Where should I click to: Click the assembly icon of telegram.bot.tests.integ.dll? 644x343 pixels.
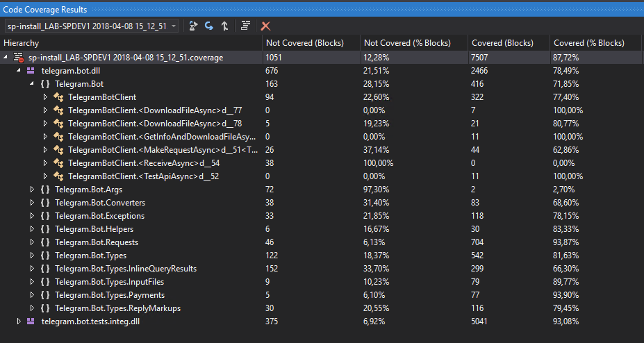[x=31, y=321]
